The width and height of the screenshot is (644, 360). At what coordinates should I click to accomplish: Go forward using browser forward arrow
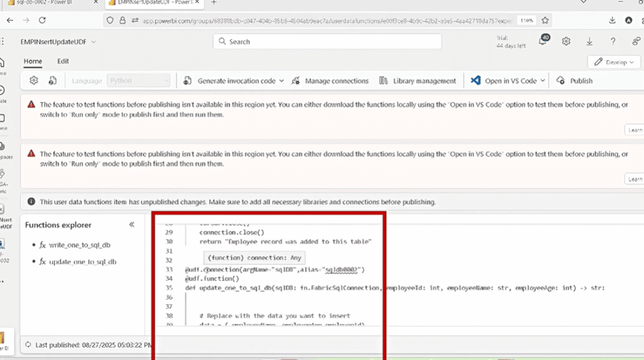click(x=26, y=20)
